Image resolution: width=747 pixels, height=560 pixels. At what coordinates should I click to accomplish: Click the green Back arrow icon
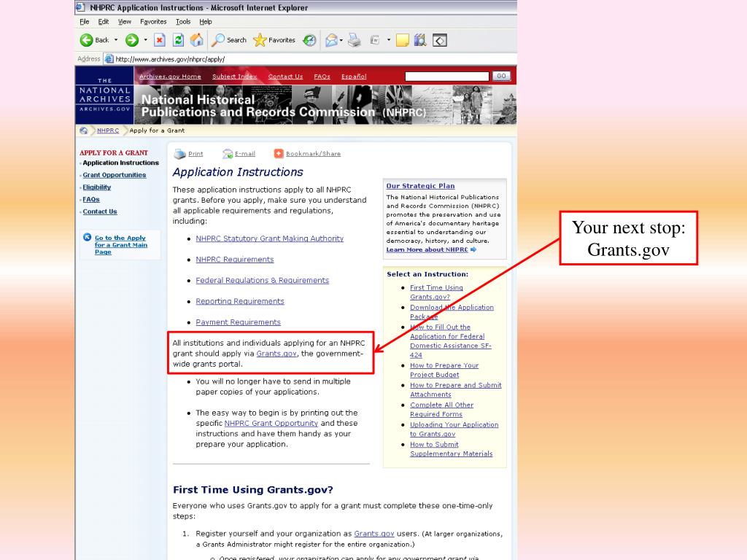[x=86, y=41]
